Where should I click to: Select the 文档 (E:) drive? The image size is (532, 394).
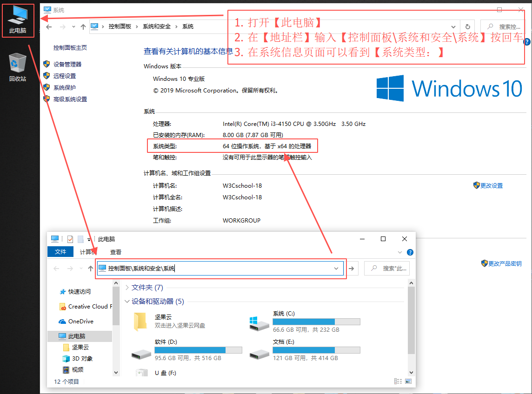[x=305, y=349]
